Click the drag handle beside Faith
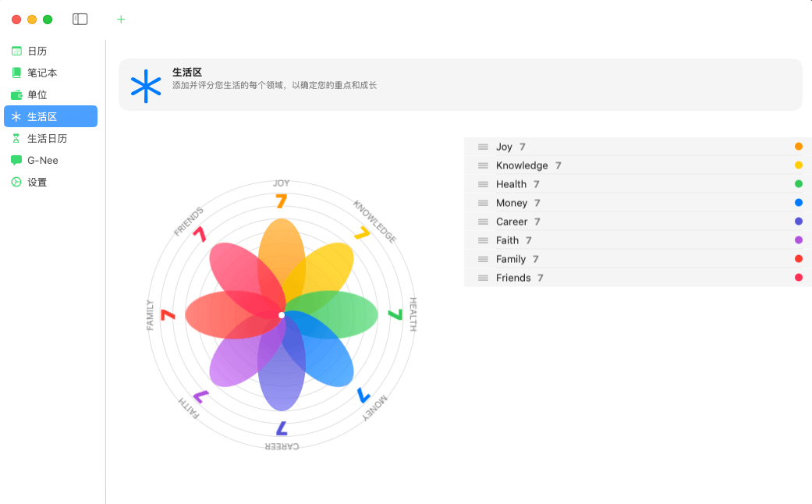 483,240
